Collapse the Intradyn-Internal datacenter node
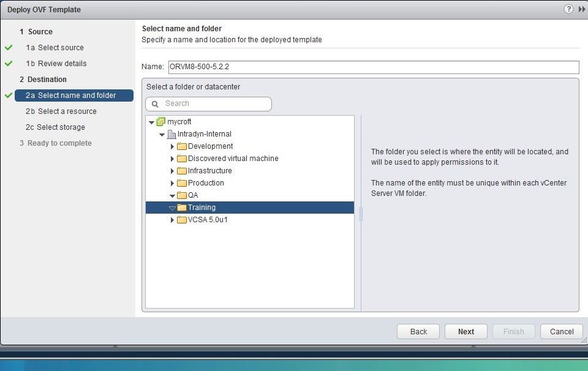This screenshot has height=371, width=588. 162,135
